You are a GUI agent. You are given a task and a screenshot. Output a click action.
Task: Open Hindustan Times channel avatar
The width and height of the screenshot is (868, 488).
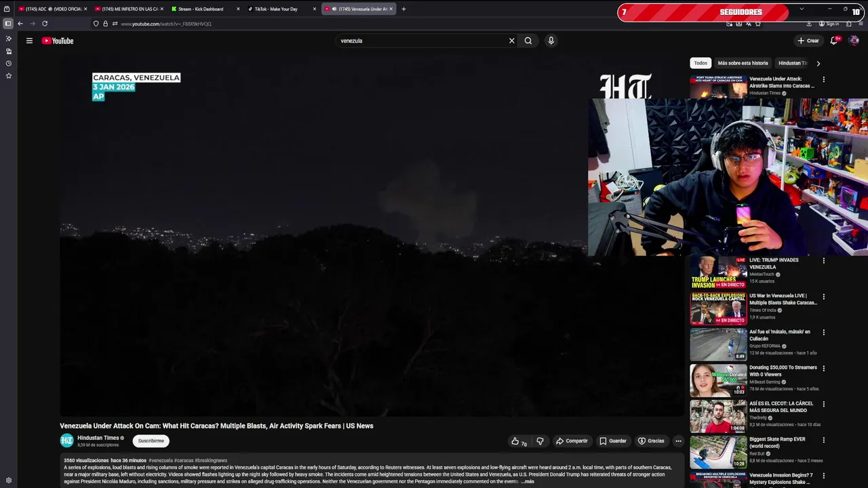[x=66, y=441]
